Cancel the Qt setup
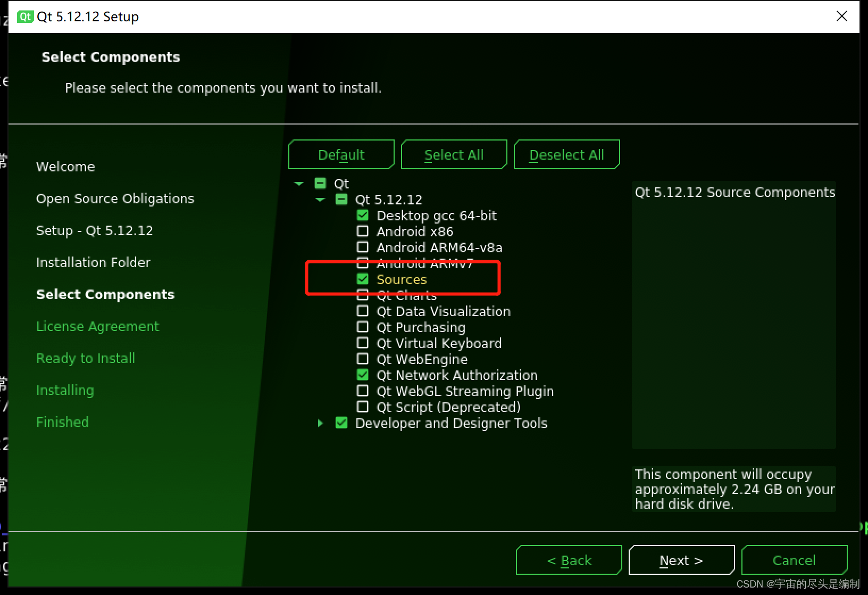868x595 pixels. [x=795, y=560]
